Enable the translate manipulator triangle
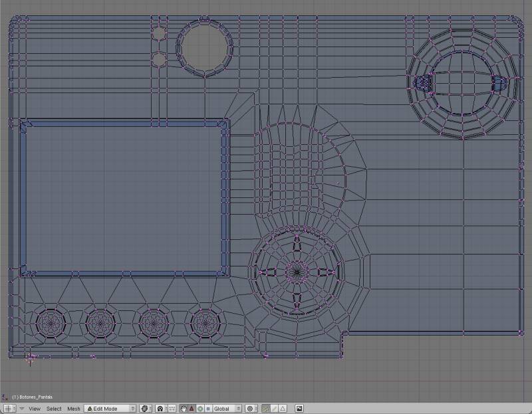Viewport: 532px width, 414px height. click(192, 409)
